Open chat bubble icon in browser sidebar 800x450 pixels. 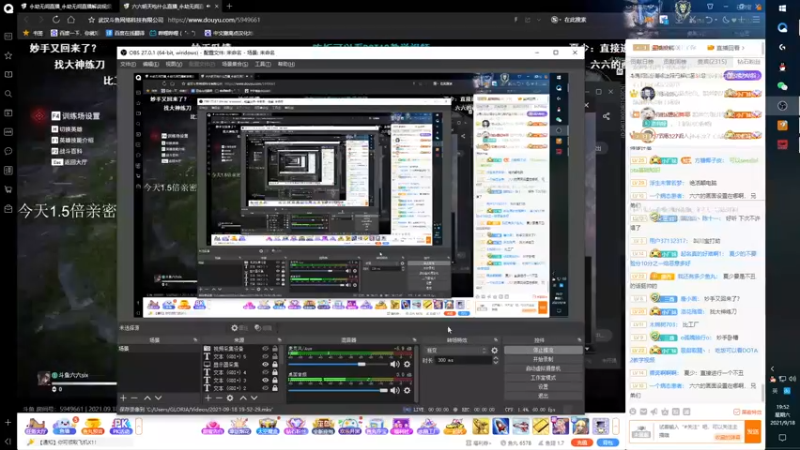8,151
